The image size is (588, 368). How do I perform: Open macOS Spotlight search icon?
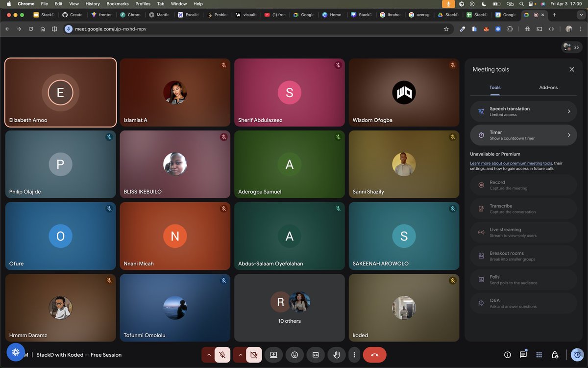(x=521, y=4)
